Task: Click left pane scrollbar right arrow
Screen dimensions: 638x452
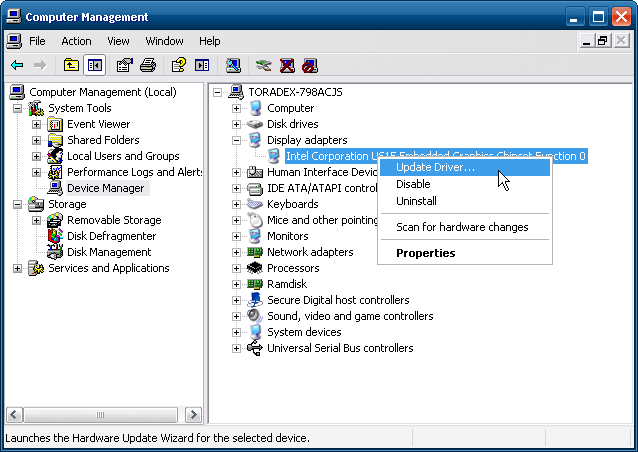Action: [x=193, y=415]
